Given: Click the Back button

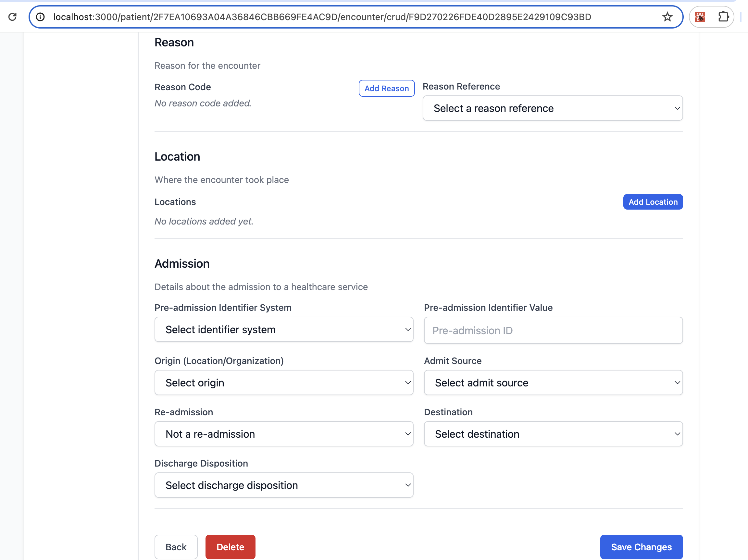Looking at the screenshot, I should point(176,547).
